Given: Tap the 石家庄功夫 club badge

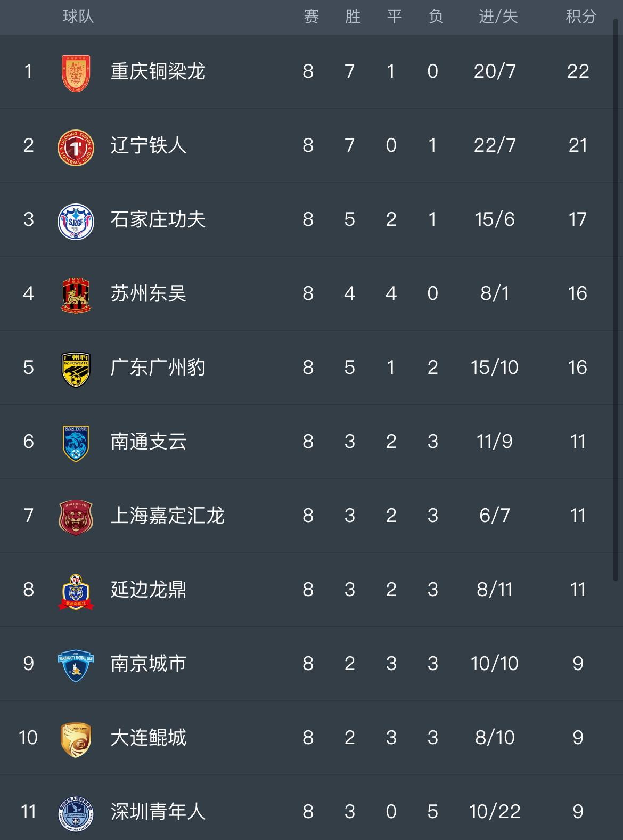Looking at the screenshot, I should (x=76, y=219).
